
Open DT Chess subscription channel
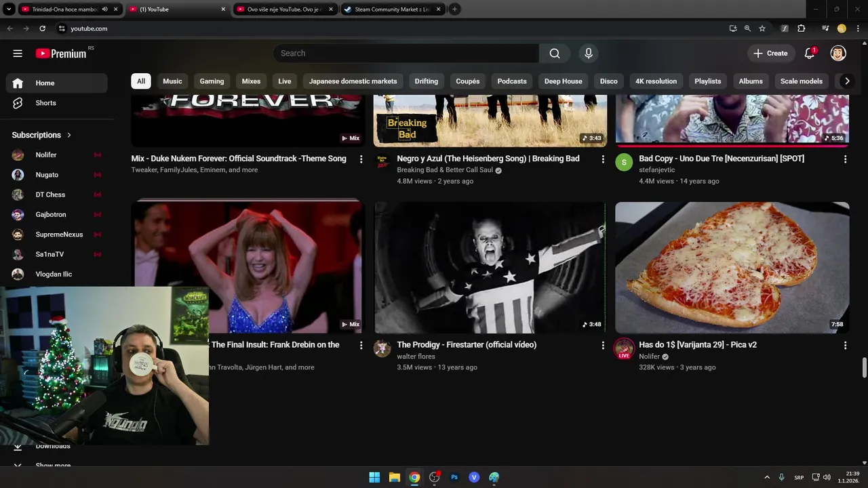coord(57,195)
